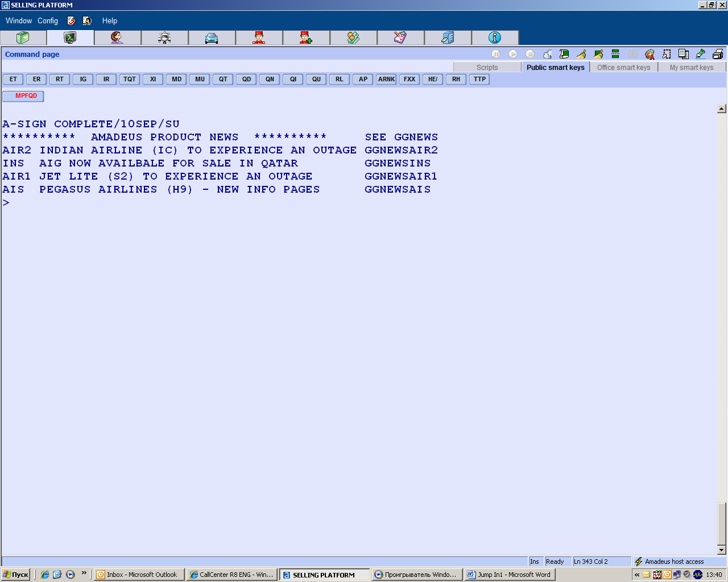The image size is (728, 582).
Task: Click the ARNK smart key
Action: coord(386,80)
